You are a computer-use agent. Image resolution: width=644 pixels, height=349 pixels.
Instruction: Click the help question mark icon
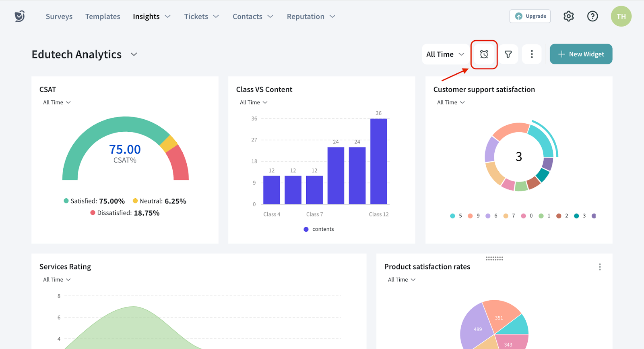tap(592, 17)
